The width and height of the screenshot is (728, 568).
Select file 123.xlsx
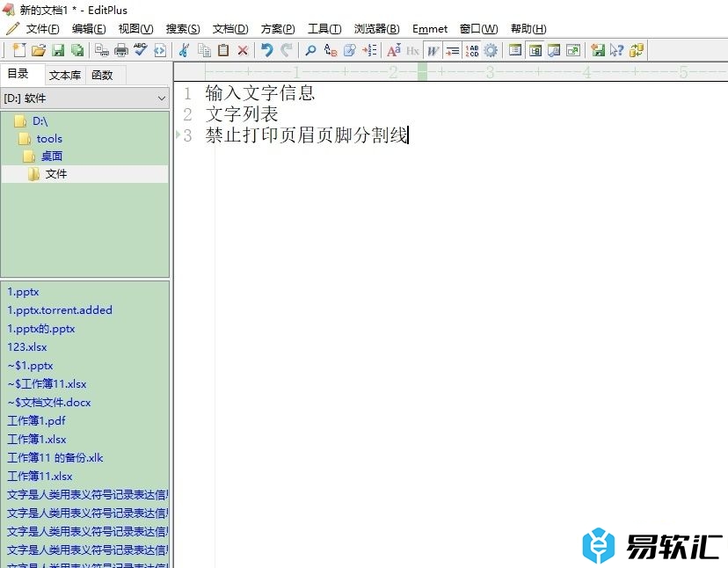coord(27,347)
